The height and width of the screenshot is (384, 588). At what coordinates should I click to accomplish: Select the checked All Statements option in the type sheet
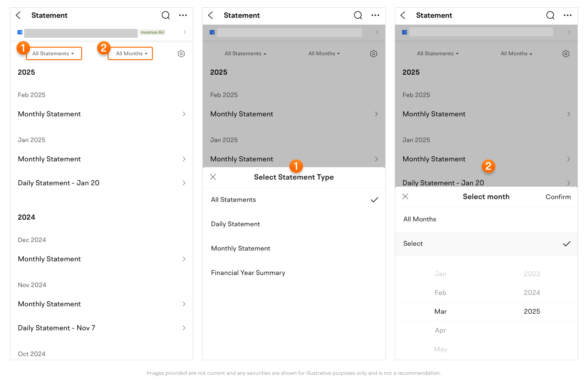(294, 200)
